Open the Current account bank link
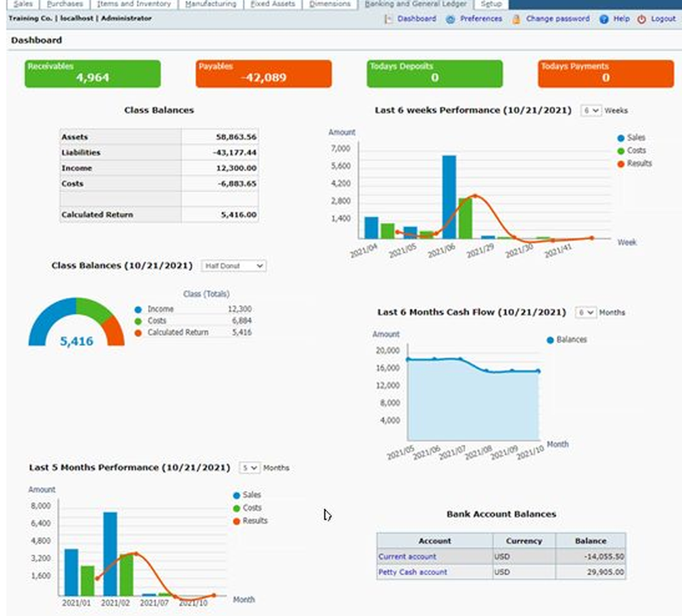This screenshot has height=616, width=682. [407, 557]
